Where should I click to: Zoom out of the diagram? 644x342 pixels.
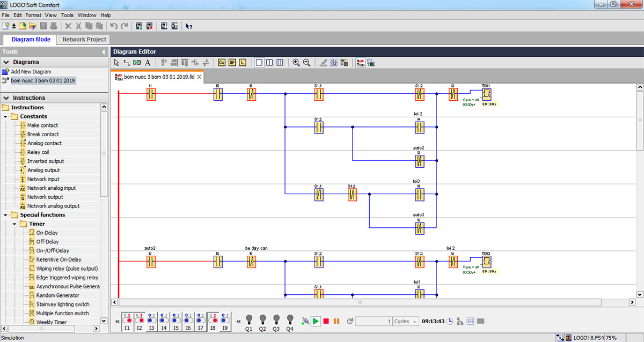(x=306, y=63)
